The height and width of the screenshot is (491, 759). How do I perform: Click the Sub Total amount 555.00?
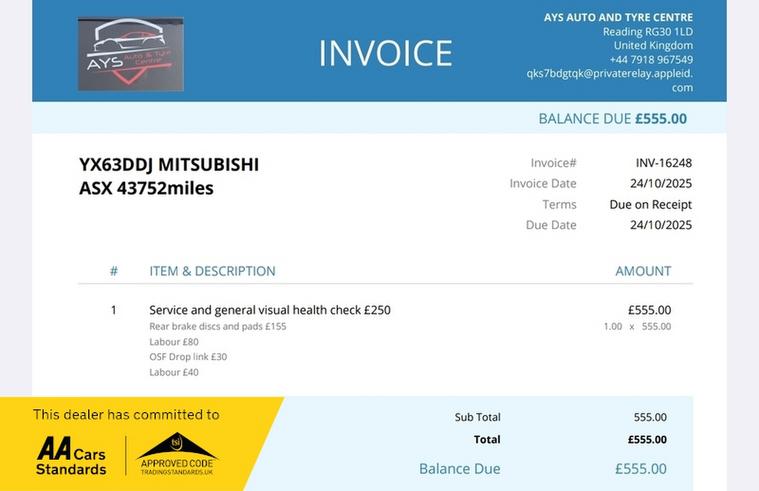(650, 417)
